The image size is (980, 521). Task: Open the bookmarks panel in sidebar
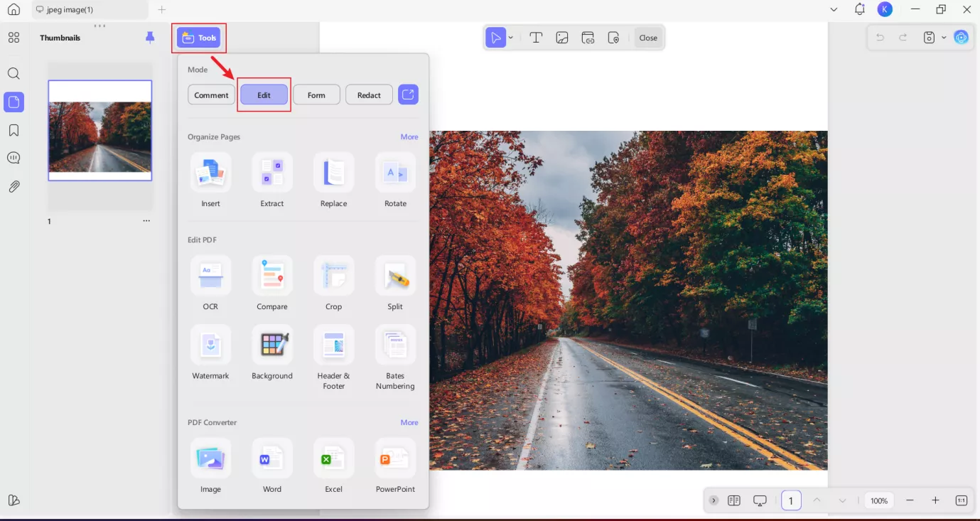14,130
